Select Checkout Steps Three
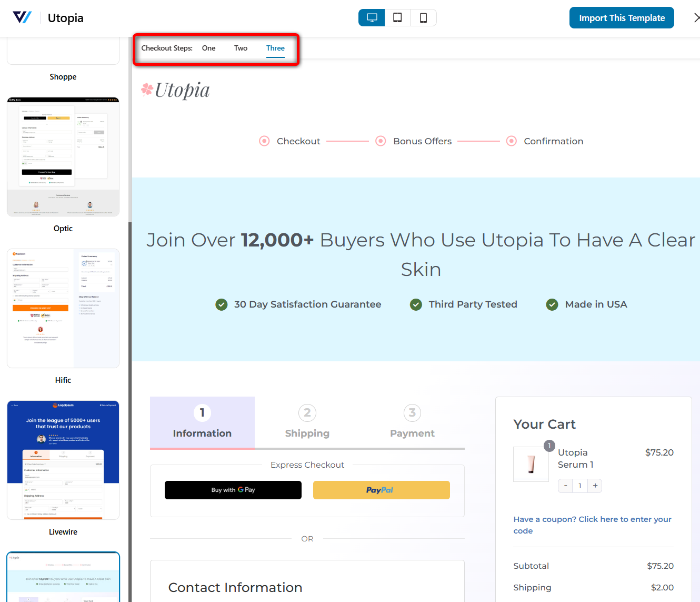Screen dimensions: 700x602 tap(275, 48)
